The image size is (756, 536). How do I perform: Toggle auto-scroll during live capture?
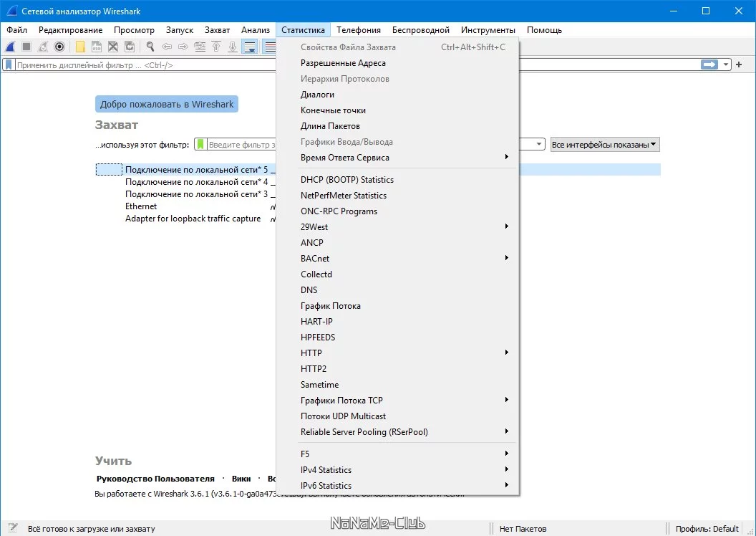click(250, 47)
